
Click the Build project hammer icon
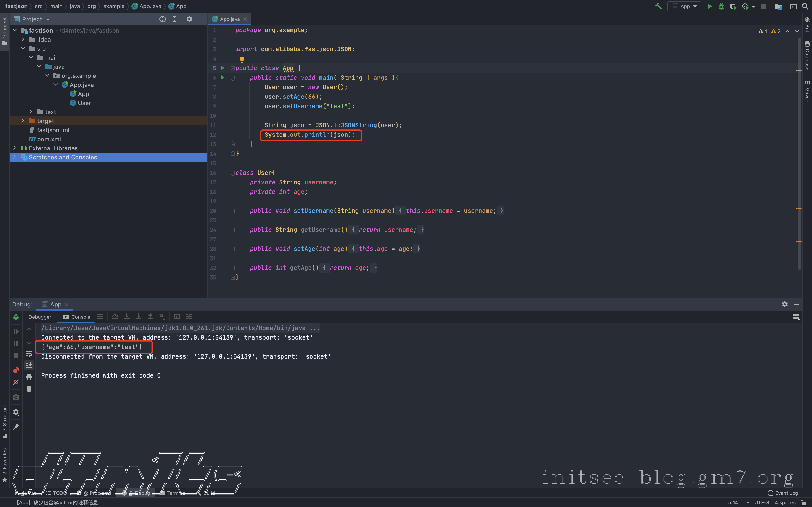click(658, 6)
